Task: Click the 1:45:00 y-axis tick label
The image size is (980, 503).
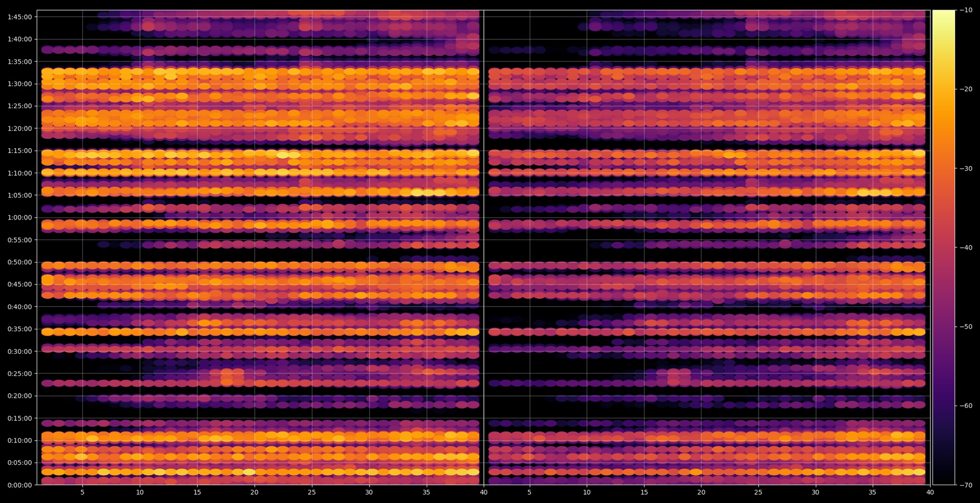Action: tap(19, 17)
